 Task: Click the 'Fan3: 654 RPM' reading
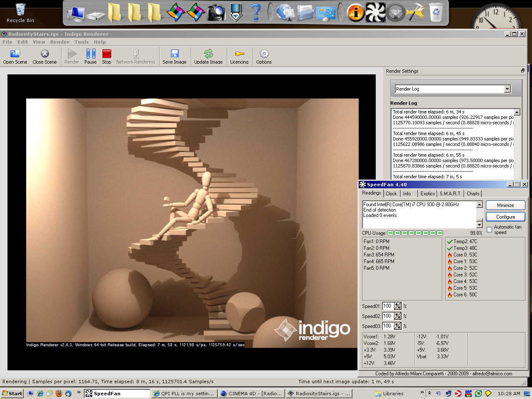[x=379, y=255]
